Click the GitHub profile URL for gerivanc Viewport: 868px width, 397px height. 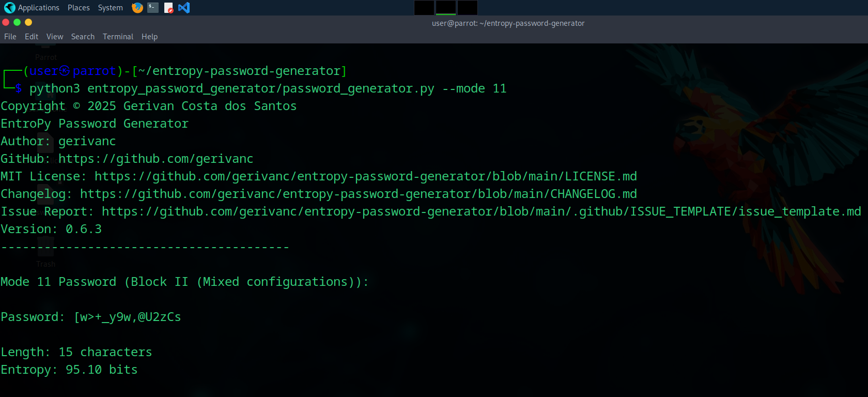pyautogui.click(x=156, y=159)
